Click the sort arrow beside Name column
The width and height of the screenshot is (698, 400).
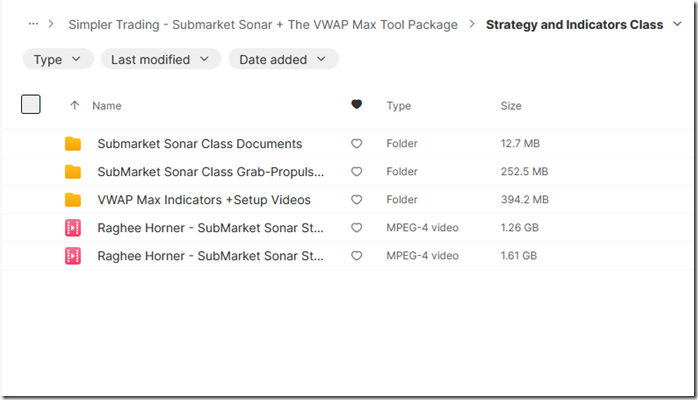(x=74, y=105)
